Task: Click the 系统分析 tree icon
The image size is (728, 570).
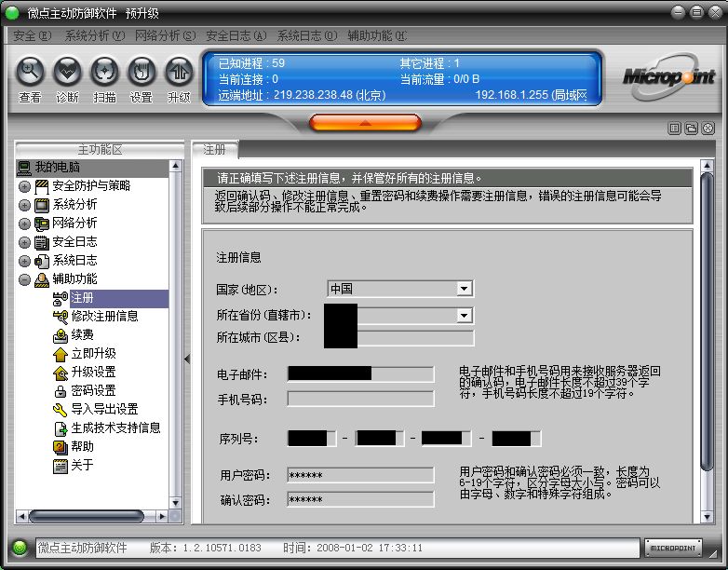Action: (42, 205)
